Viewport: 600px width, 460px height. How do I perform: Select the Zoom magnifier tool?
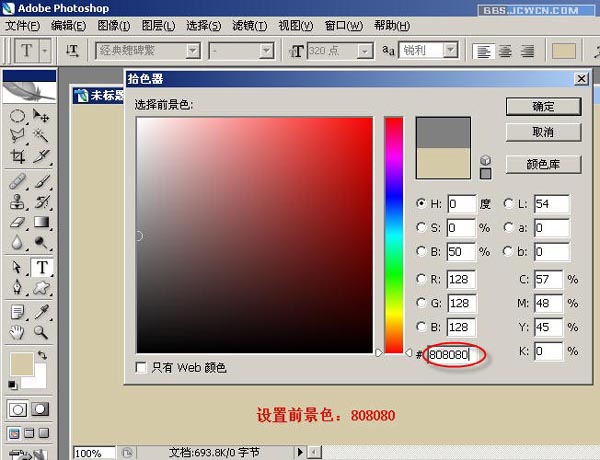pyautogui.click(x=42, y=332)
